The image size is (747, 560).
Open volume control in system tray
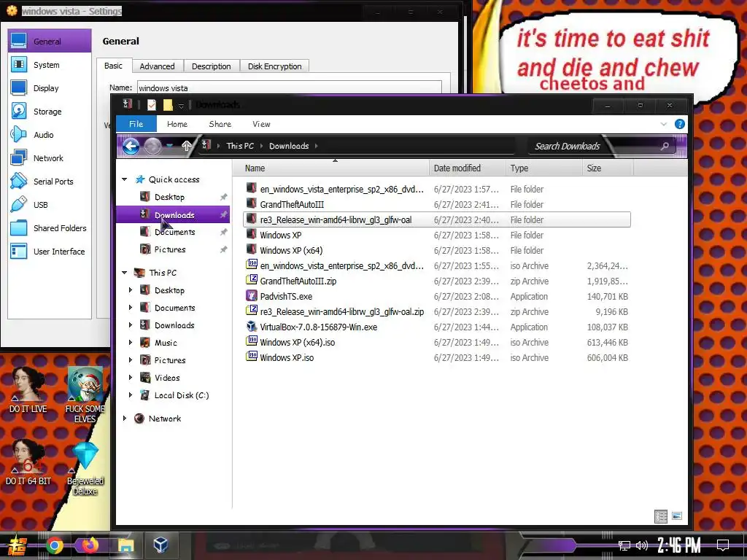[x=642, y=545]
